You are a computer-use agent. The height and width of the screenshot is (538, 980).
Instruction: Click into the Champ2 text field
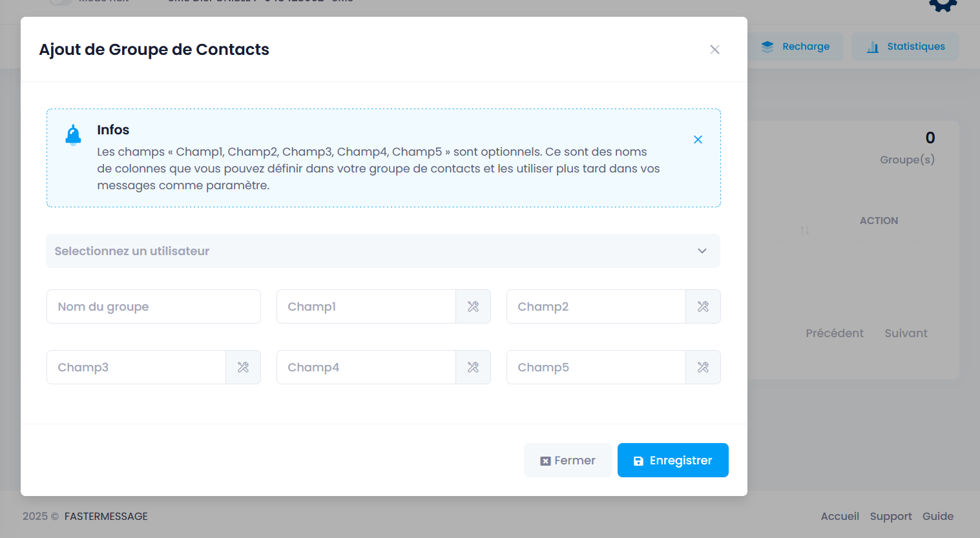[x=596, y=307]
